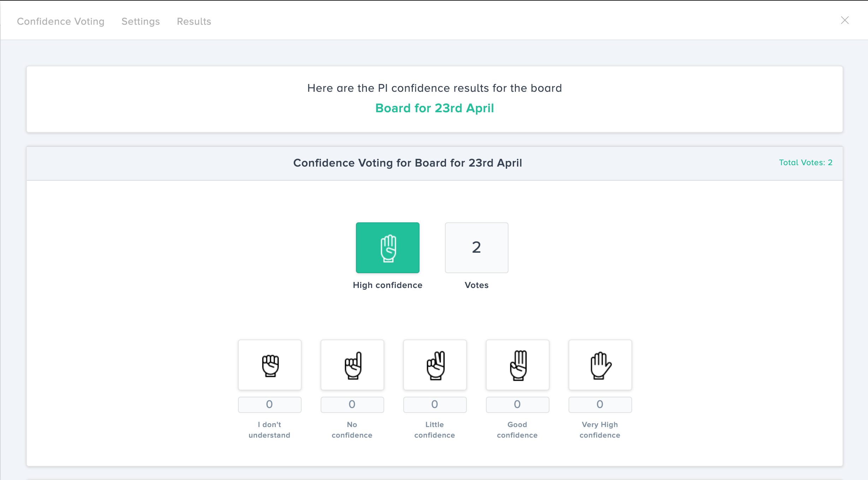868x480 pixels.
Task: Go to the Results tab
Action: (194, 22)
